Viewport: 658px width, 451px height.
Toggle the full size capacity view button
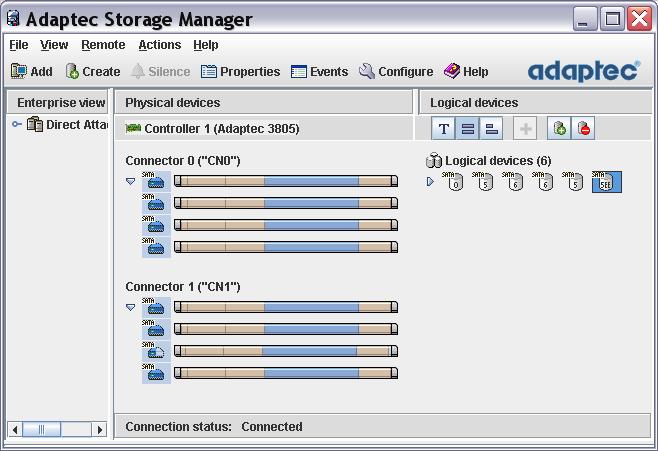pos(467,128)
